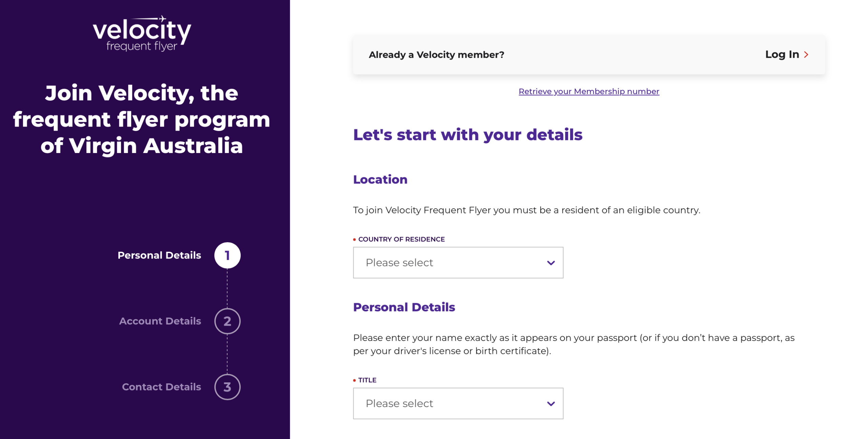Click the Already a Velocity member banner
Viewport: 868px width, 439px height.
click(589, 55)
